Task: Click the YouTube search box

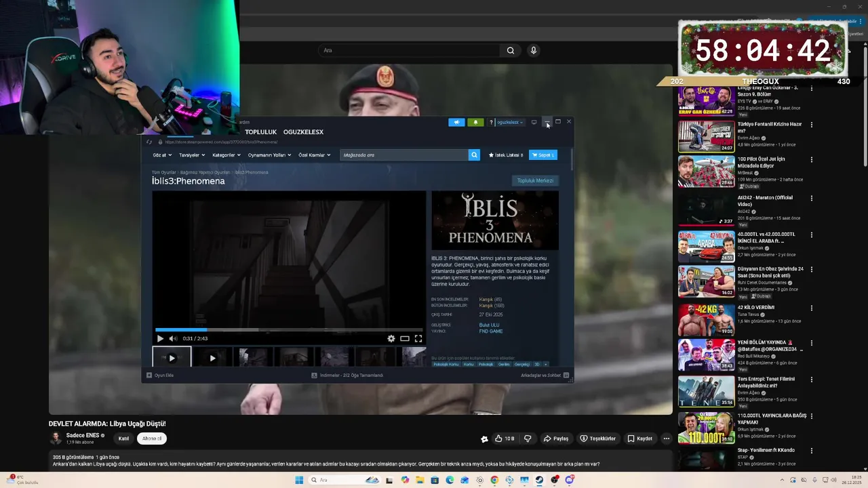Action: coord(410,50)
